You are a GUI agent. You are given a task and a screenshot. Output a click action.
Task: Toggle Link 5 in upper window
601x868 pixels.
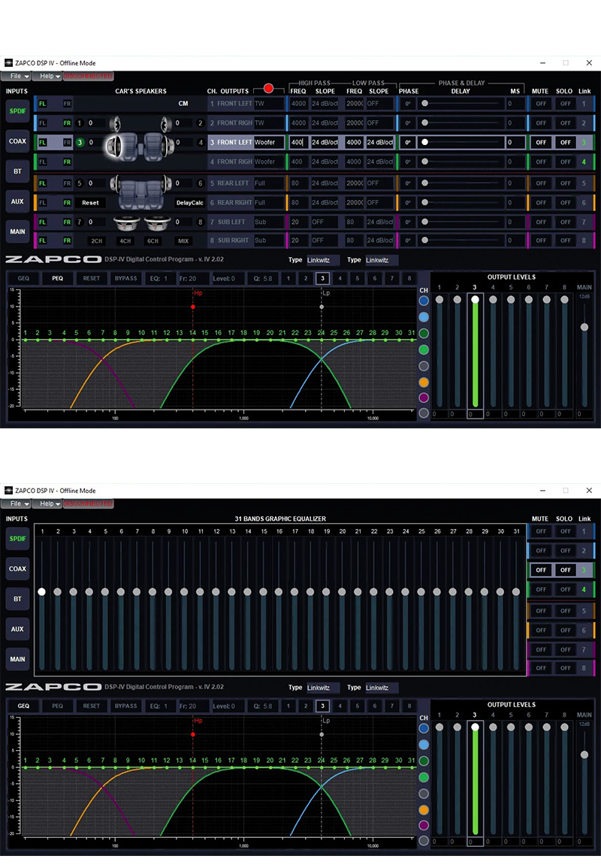(x=584, y=183)
